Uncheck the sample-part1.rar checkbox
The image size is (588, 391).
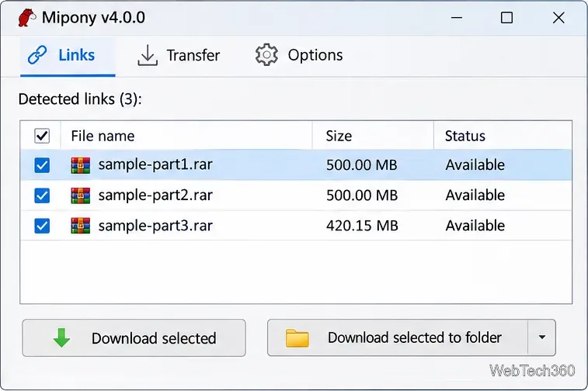tap(42, 165)
